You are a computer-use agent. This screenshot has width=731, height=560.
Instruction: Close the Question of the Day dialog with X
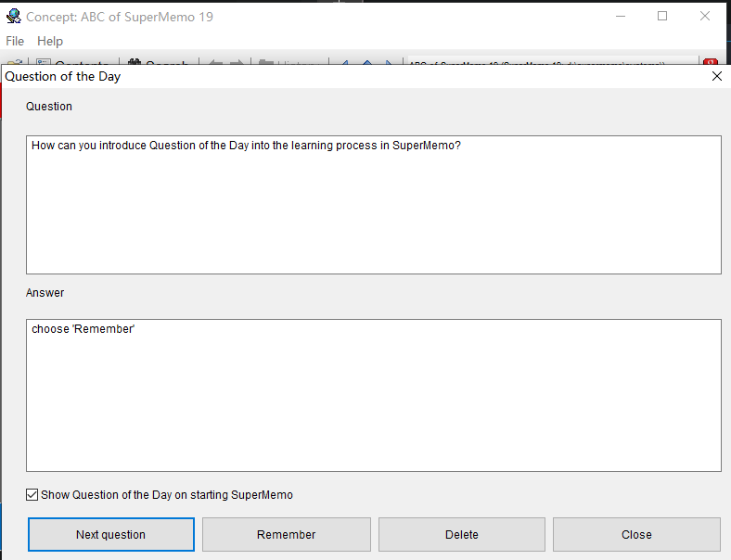(x=716, y=76)
